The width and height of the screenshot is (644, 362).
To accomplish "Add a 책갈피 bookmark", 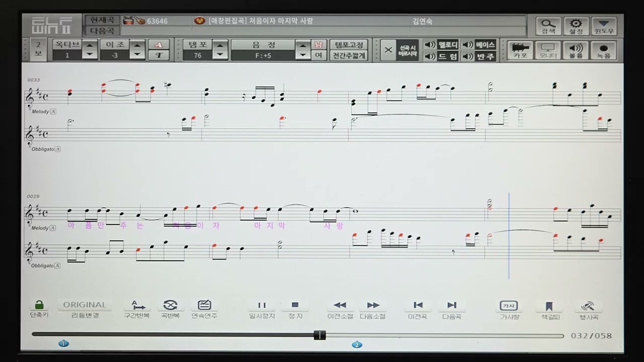I will point(549,310).
